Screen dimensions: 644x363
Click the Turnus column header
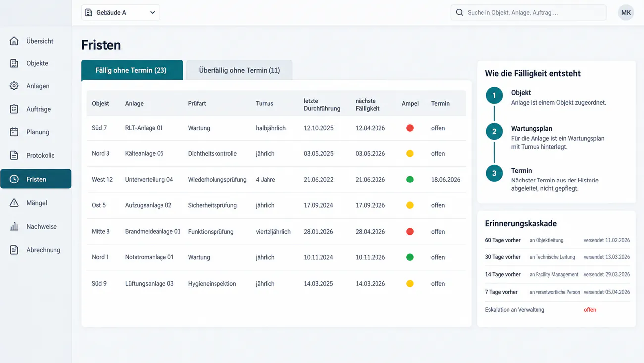coord(265,104)
